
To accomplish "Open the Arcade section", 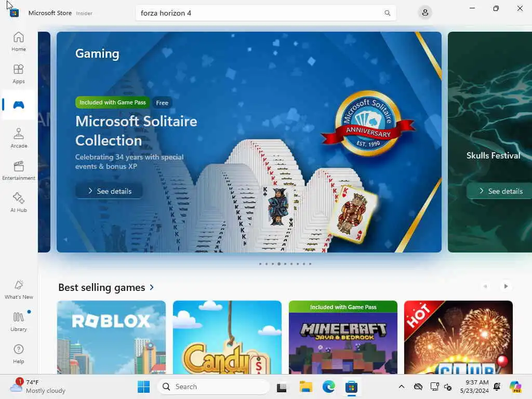I will (x=18, y=138).
